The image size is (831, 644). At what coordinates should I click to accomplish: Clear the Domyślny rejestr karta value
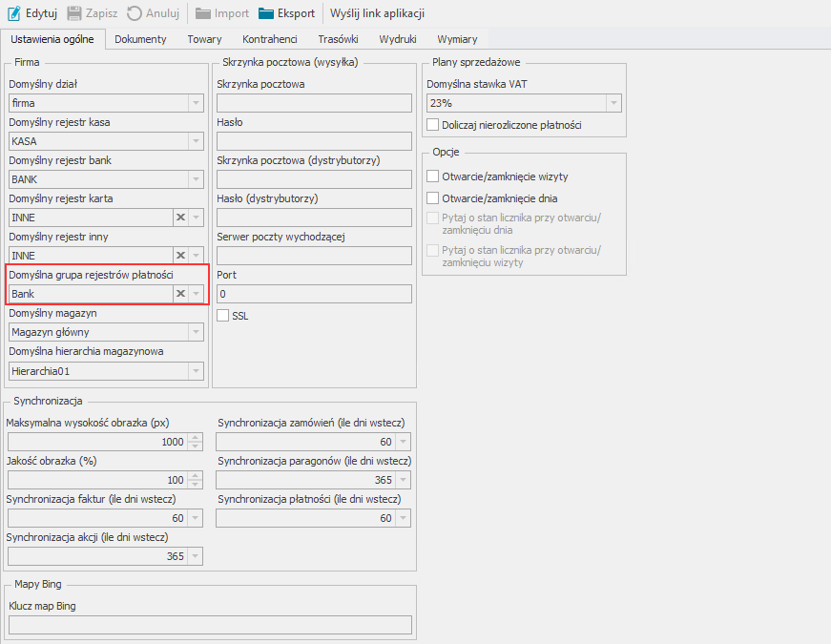click(x=179, y=218)
